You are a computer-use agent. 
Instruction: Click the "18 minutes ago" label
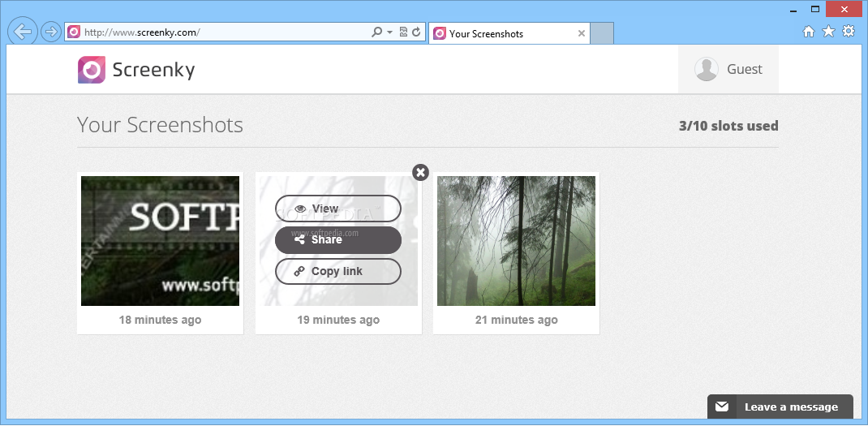point(160,320)
